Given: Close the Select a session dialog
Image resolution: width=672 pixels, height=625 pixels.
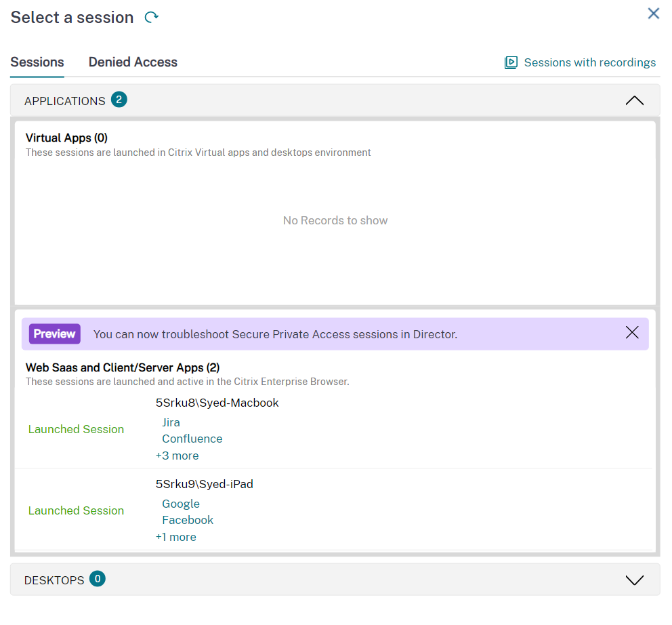Looking at the screenshot, I should click(x=653, y=13).
